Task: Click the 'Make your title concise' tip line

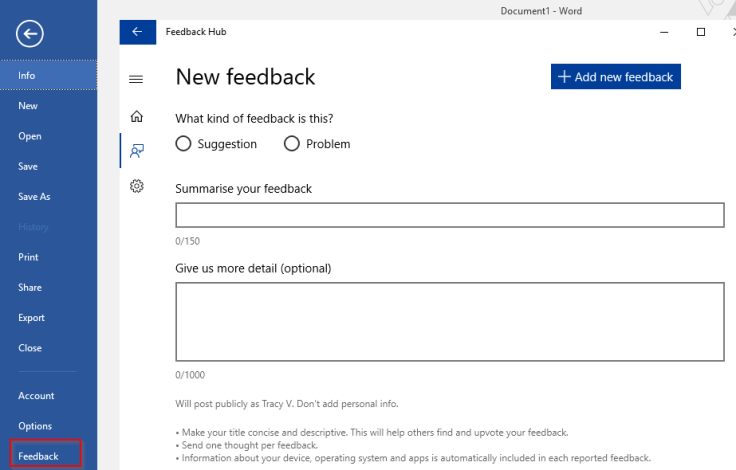Action: click(x=372, y=432)
